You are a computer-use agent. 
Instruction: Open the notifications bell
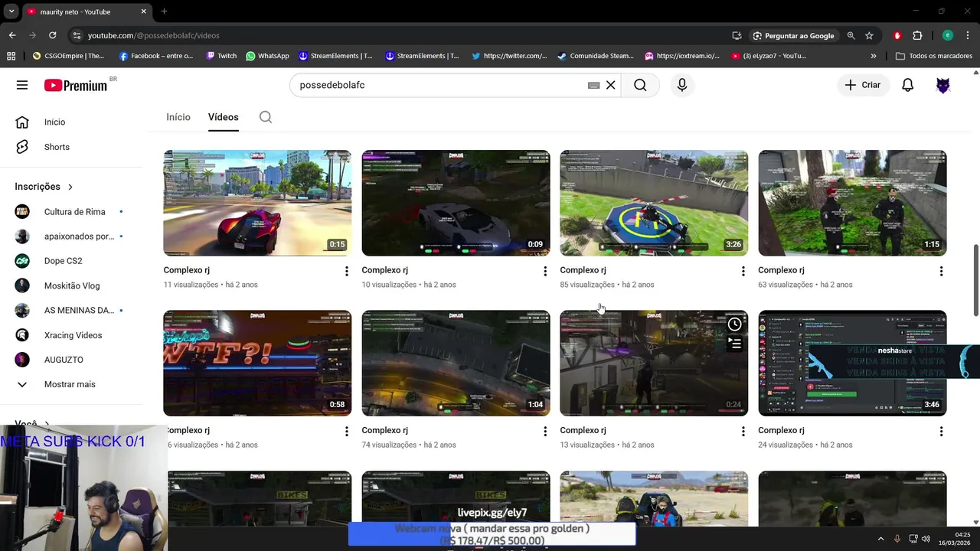(x=907, y=85)
